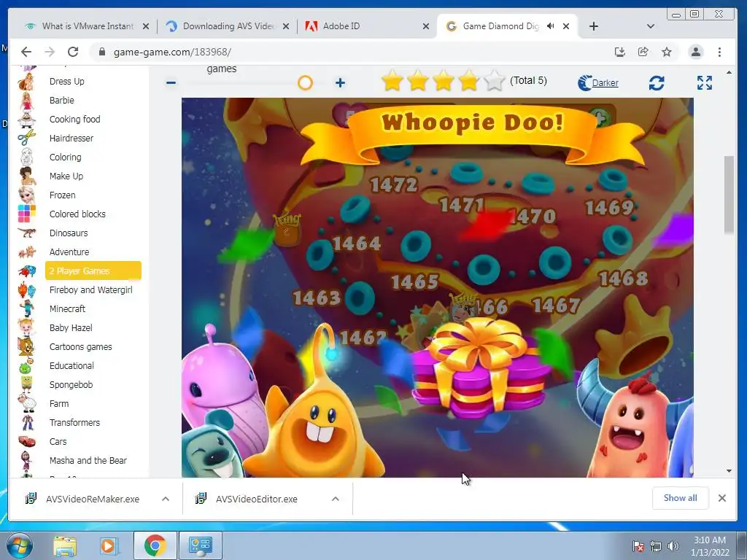
Task: Rate the game five stars
Action: point(494,80)
